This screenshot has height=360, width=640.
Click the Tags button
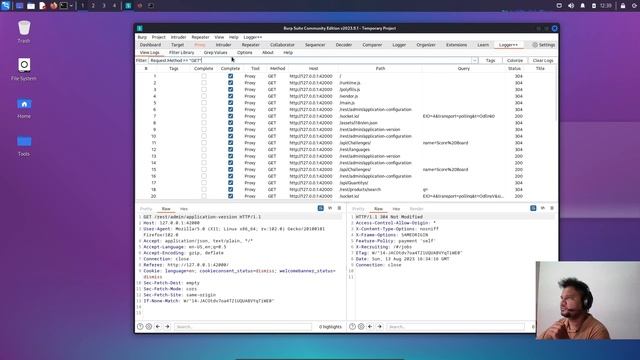coord(491,60)
